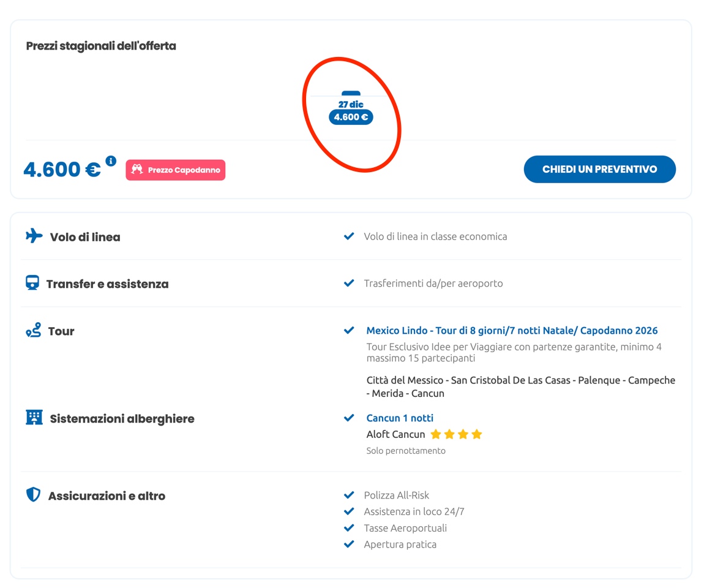Click the shield icon for Assicurazioni e altro
The width and height of the screenshot is (704, 588).
[33, 494]
